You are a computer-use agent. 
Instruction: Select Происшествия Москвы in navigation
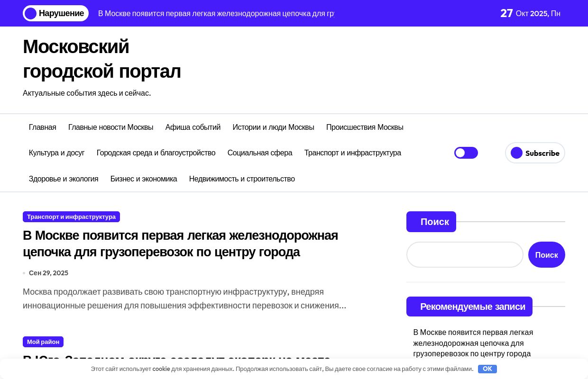tap(365, 127)
